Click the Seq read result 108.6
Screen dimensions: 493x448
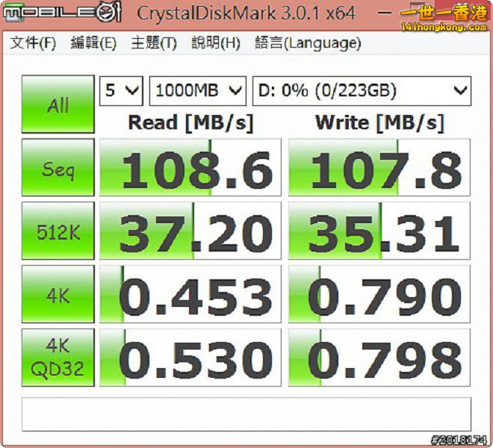(190, 169)
